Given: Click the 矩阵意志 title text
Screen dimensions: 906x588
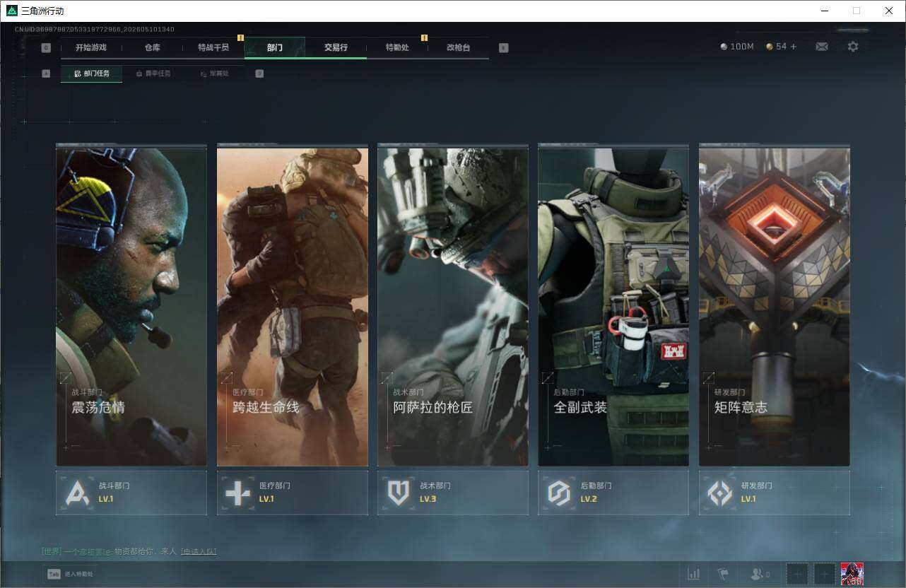Looking at the screenshot, I should pos(741,408).
